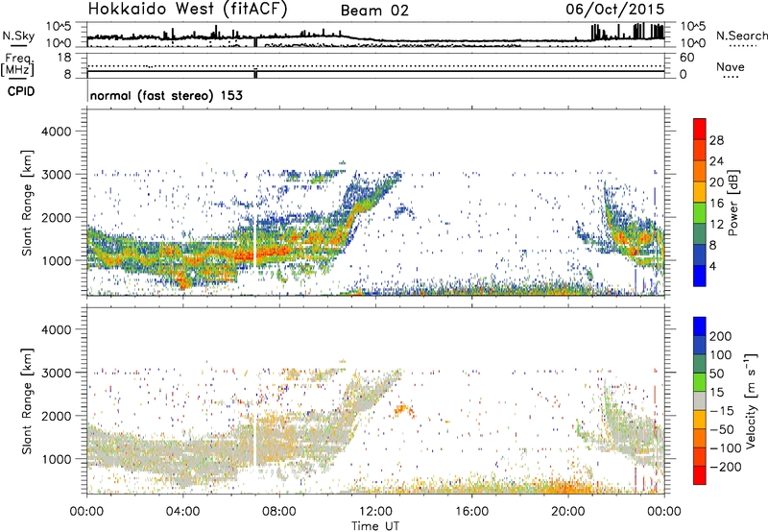This screenshot has height=532, width=768.
Task: Click the 'Beam 02' label
Action: (374, 11)
